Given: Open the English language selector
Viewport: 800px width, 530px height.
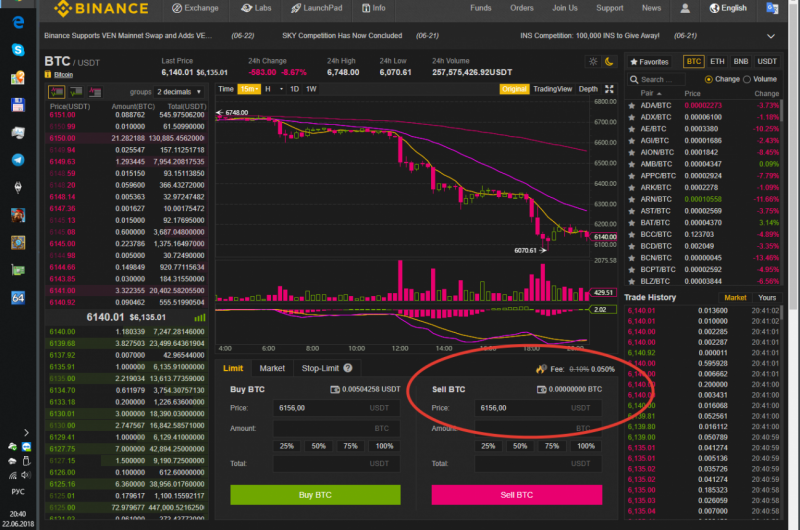Looking at the screenshot, I should click(x=728, y=8).
